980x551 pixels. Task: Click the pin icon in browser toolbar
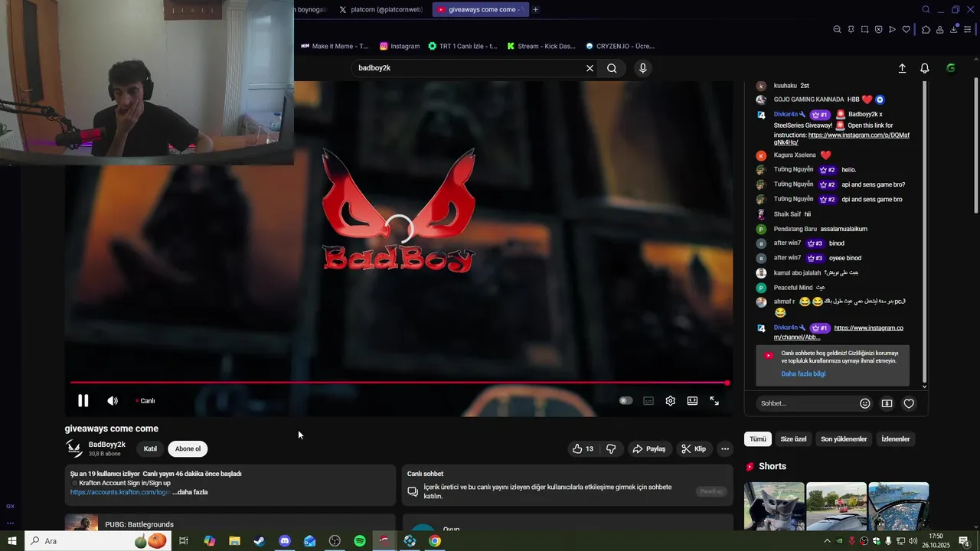coord(851,29)
